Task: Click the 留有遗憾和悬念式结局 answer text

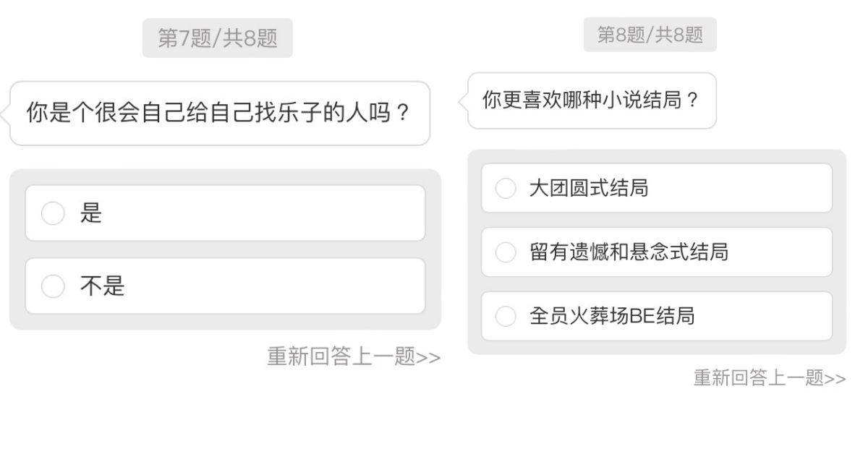Action: pyautogui.click(x=628, y=252)
